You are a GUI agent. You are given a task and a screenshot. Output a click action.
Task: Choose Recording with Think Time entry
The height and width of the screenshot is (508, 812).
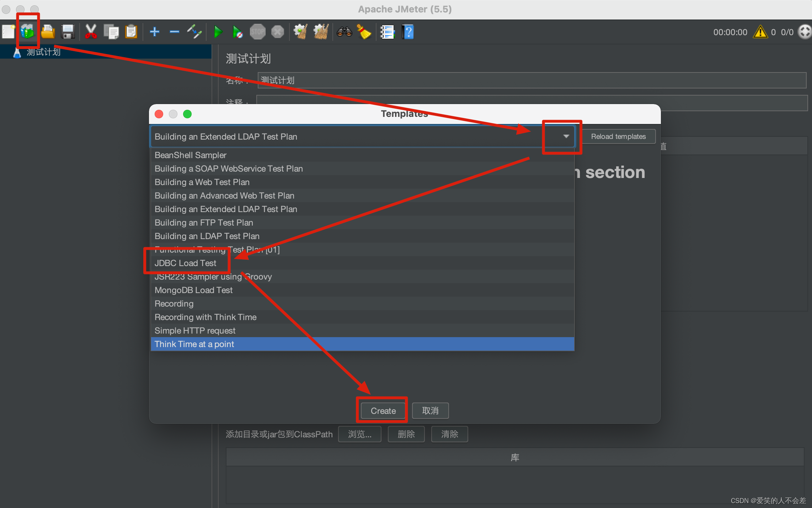(x=205, y=317)
